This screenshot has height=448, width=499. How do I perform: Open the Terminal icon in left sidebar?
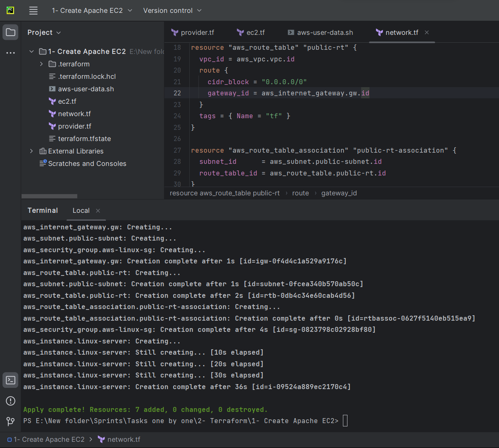click(10, 380)
